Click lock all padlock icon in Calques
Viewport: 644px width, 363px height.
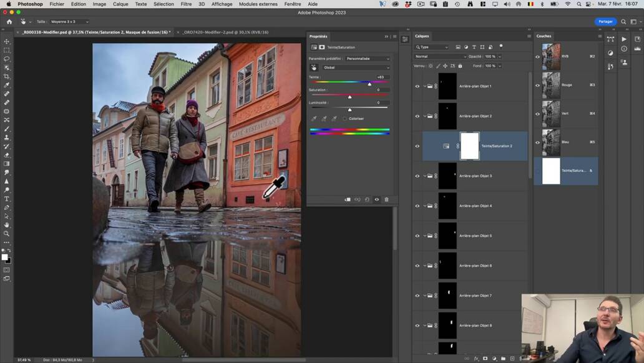[x=460, y=66]
